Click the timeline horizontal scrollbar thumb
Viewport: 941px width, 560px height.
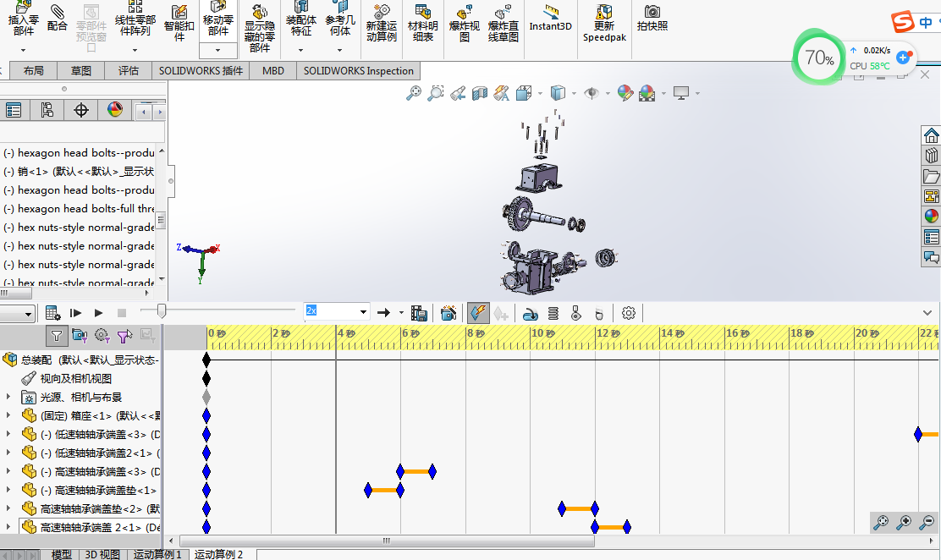[x=387, y=541]
